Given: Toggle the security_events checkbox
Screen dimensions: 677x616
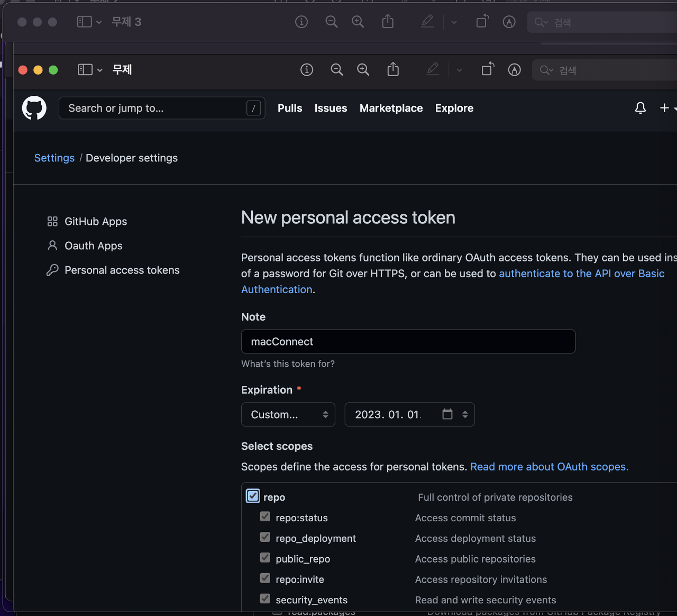Looking at the screenshot, I should tap(266, 599).
